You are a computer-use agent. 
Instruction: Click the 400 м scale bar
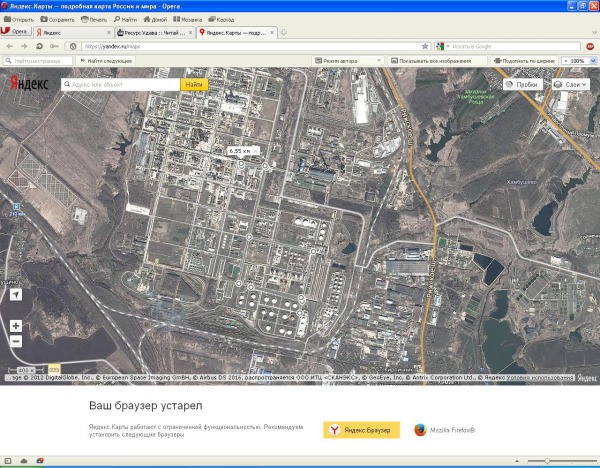(x=26, y=370)
